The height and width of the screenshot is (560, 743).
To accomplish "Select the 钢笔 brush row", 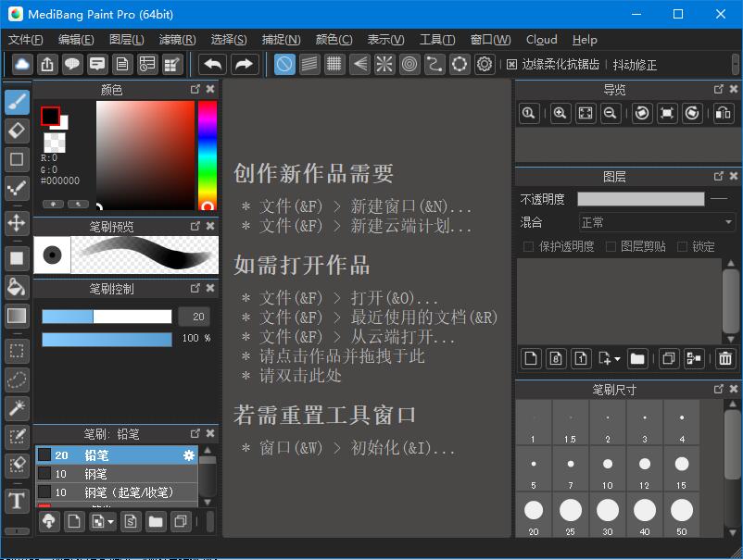I will point(117,474).
